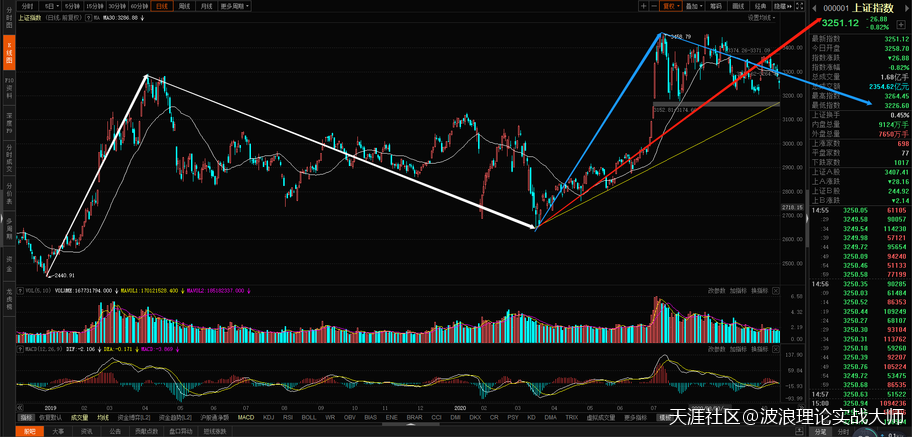Click the MA down arrow icon

pos(143,17)
